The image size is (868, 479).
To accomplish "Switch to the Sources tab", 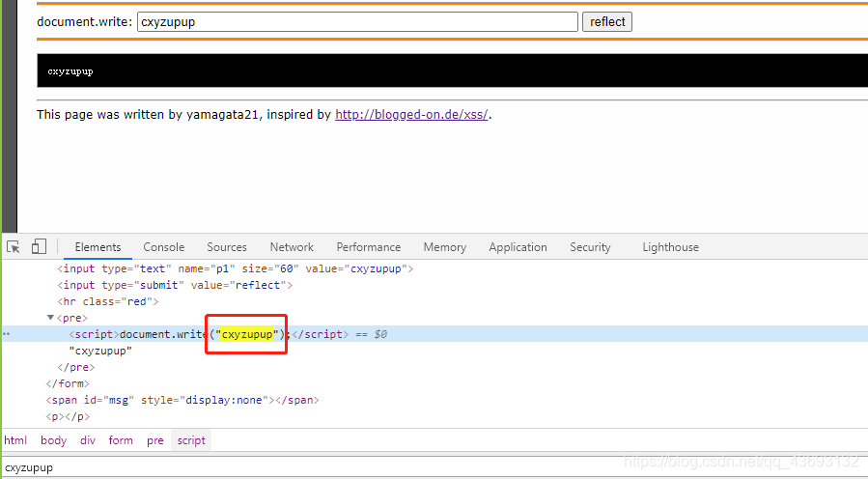I will [x=227, y=247].
